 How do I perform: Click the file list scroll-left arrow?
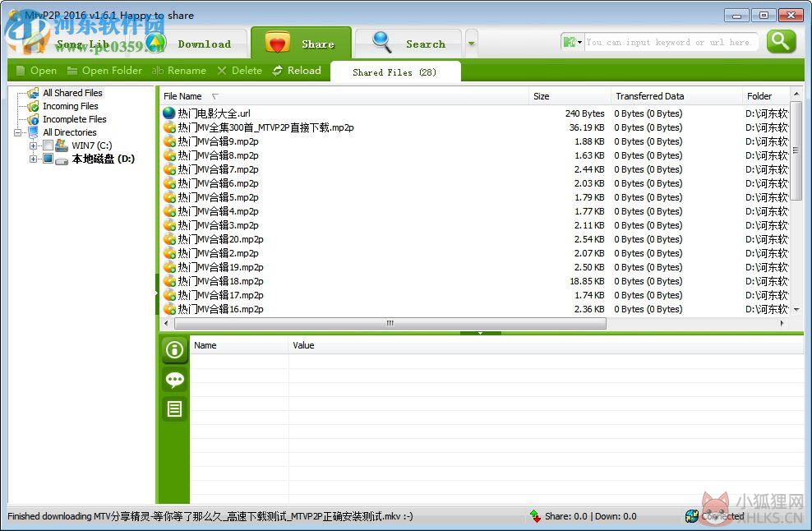point(166,323)
